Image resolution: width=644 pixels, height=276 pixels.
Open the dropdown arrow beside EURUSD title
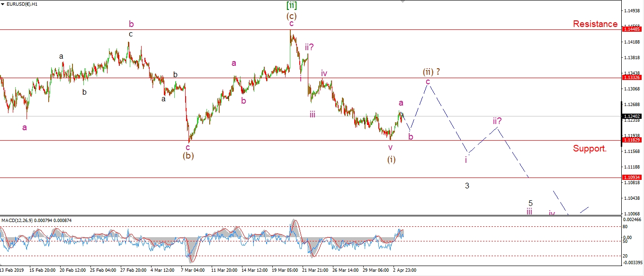3,4
